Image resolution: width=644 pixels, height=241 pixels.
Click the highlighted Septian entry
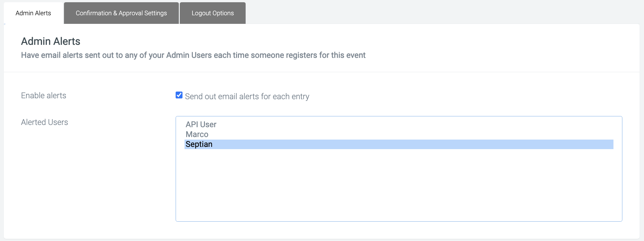[x=399, y=144]
